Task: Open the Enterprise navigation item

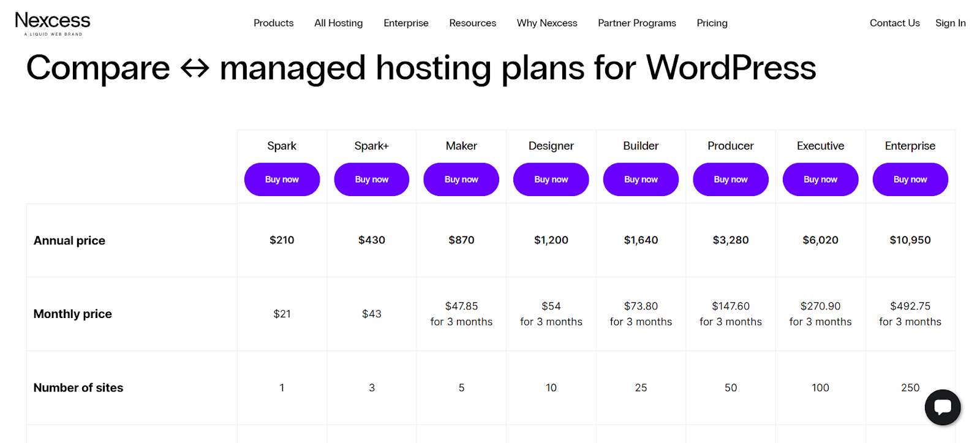Action: pyautogui.click(x=406, y=23)
